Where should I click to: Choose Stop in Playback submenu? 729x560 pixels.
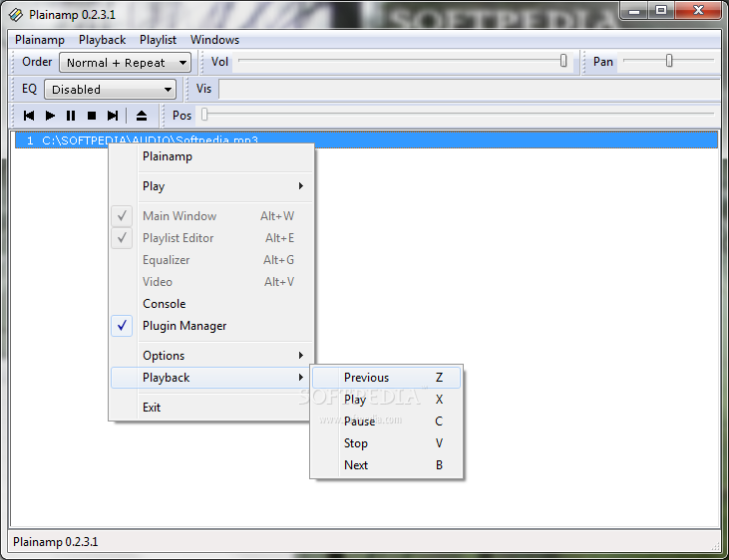[x=386, y=443]
